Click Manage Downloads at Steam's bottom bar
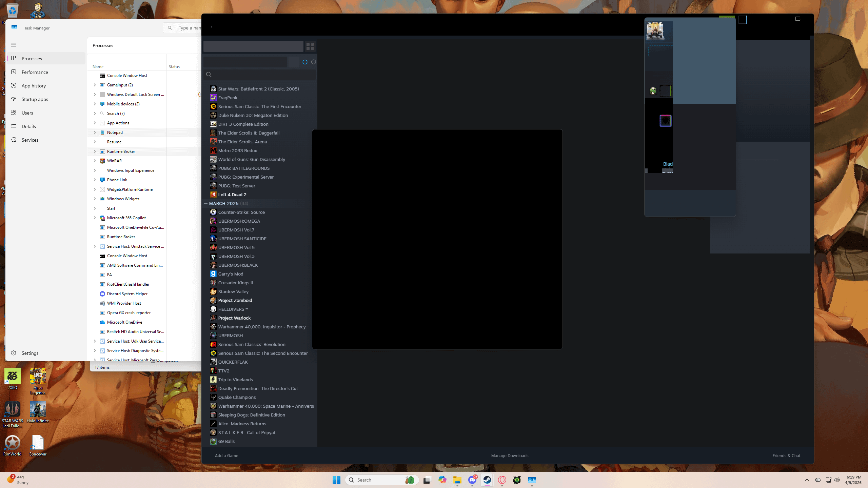Screen dimensions: 868x488 (510, 456)
